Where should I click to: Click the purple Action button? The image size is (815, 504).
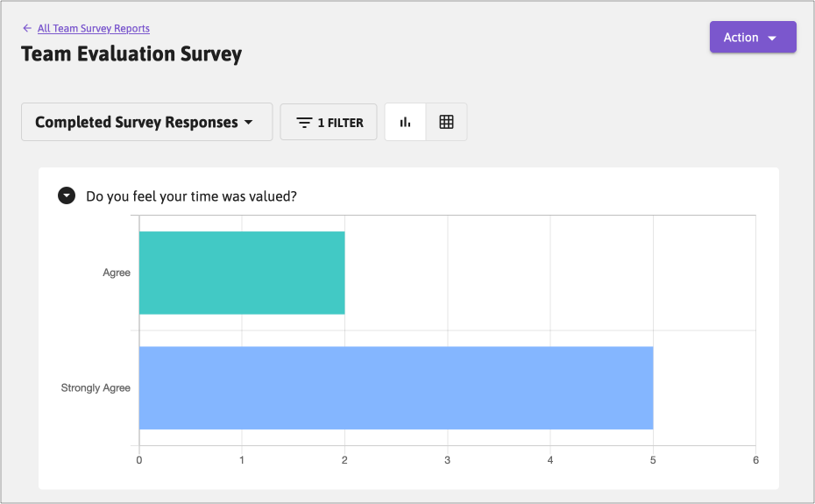(741, 38)
